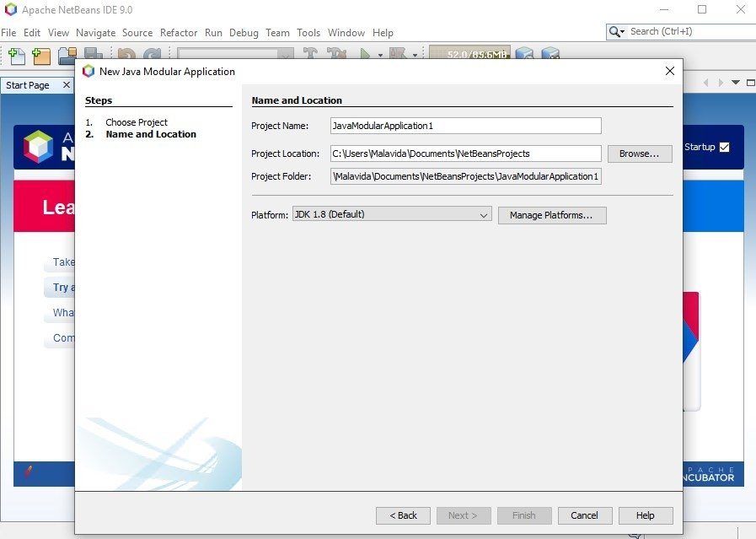Open the Run Project dropdown arrow

coord(380,55)
